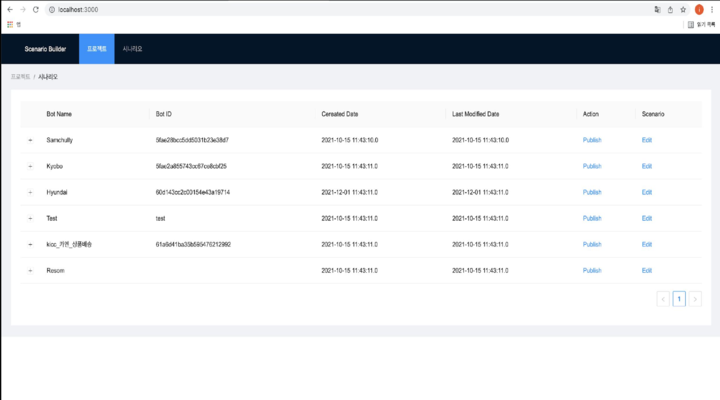Expand the Kyobo row

tap(30, 166)
